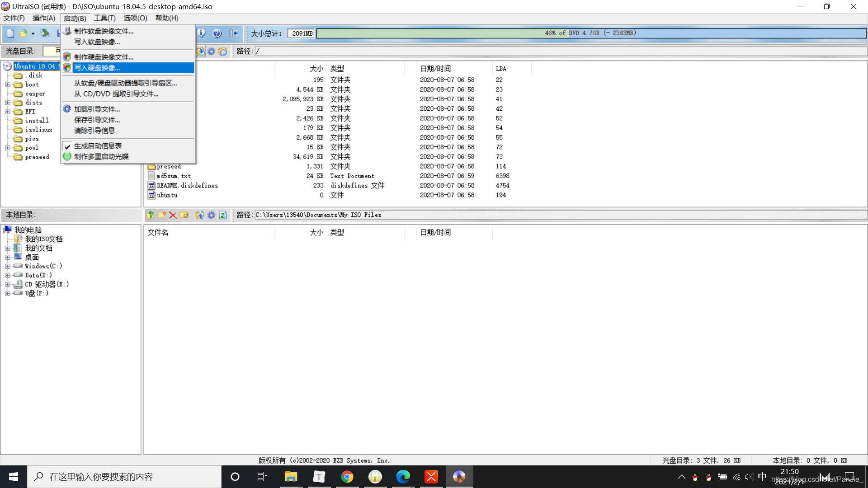Open the 帮助(H) menu
This screenshot has height=488, width=868.
167,18
